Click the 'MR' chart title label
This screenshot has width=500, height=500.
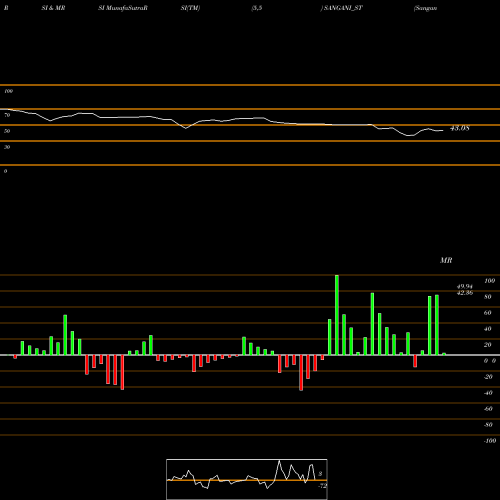[446, 261]
